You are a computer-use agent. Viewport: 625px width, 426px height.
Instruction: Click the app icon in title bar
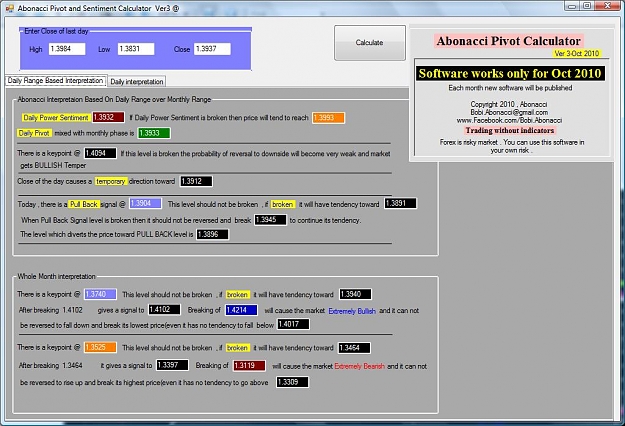pyautogui.click(x=10, y=8)
